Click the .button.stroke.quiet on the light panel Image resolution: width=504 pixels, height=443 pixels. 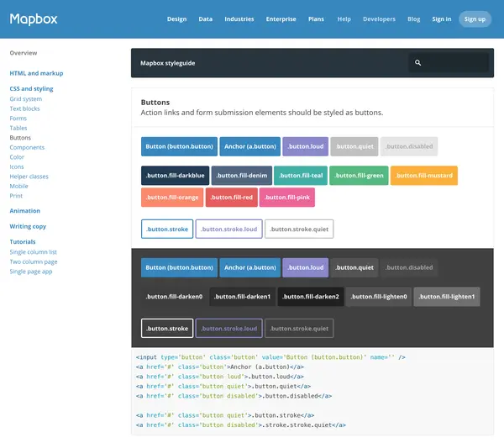click(x=299, y=229)
